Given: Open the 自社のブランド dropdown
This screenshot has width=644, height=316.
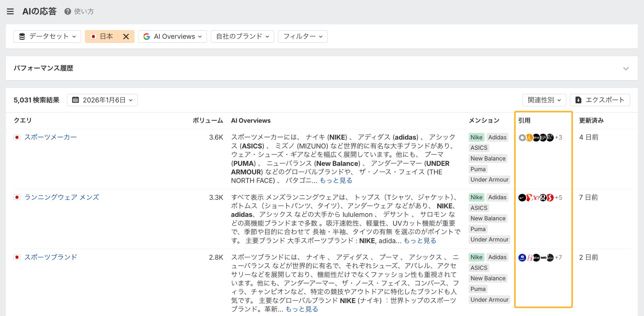Looking at the screenshot, I should tap(242, 37).
